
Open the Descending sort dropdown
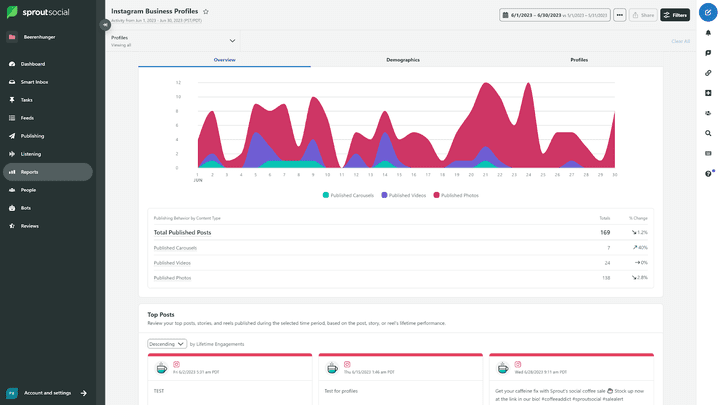pyautogui.click(x=167, y=344)
